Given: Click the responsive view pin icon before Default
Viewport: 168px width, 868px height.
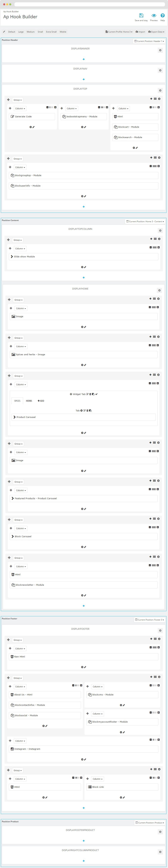Looking at the screenshot, I should coord(4,32).
